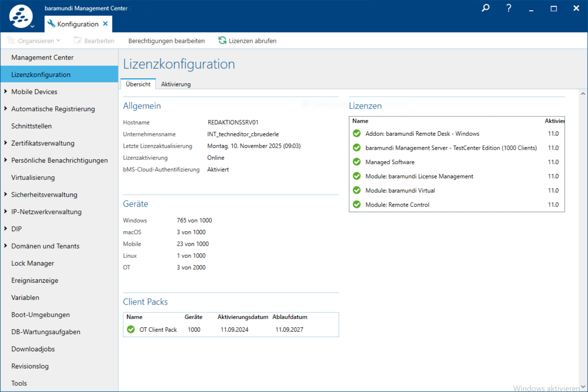Expand the Zertifikatsverwaltung node

[5, 143]
